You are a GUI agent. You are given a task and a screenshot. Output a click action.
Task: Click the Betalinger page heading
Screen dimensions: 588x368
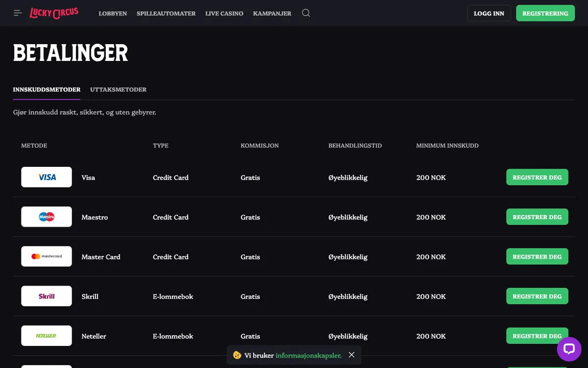[71, 53]
